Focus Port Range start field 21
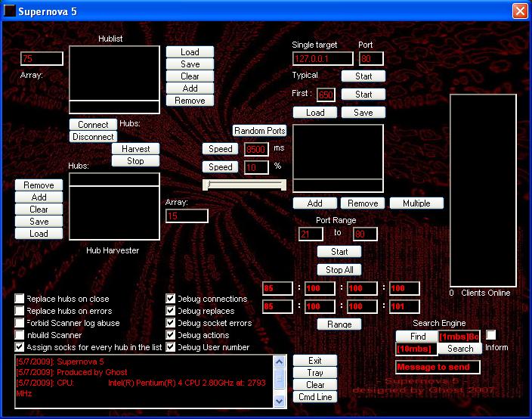Viewport: 532px width, 419px height. click(x=311, y=234)
